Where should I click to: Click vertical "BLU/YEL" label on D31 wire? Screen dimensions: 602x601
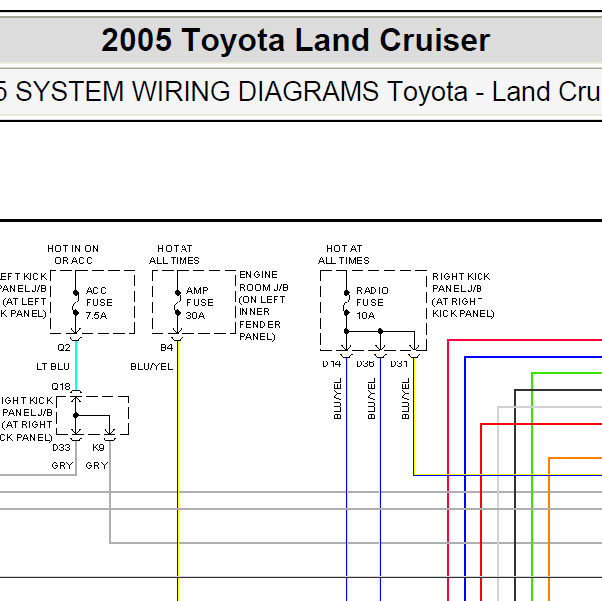(x=405, y=399)
